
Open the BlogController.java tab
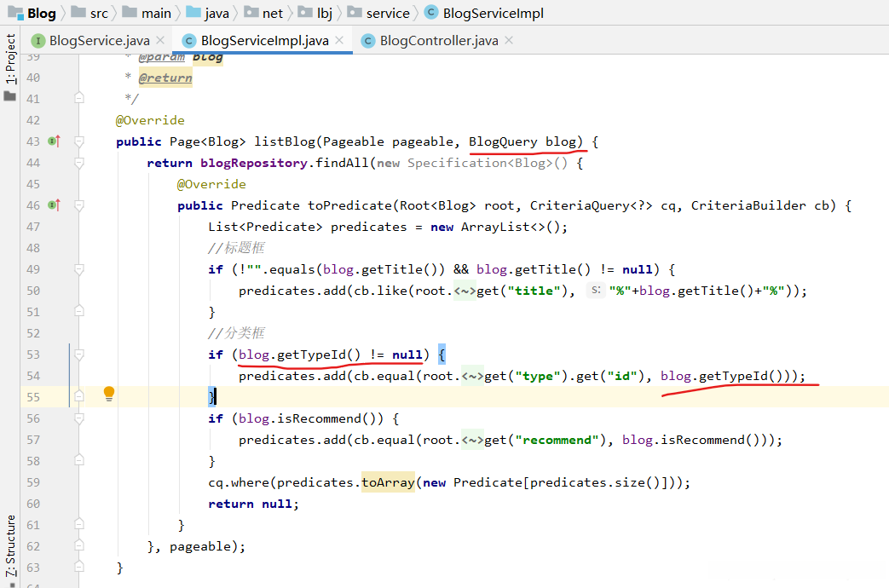pyautogui.click(x=438, y=40)
